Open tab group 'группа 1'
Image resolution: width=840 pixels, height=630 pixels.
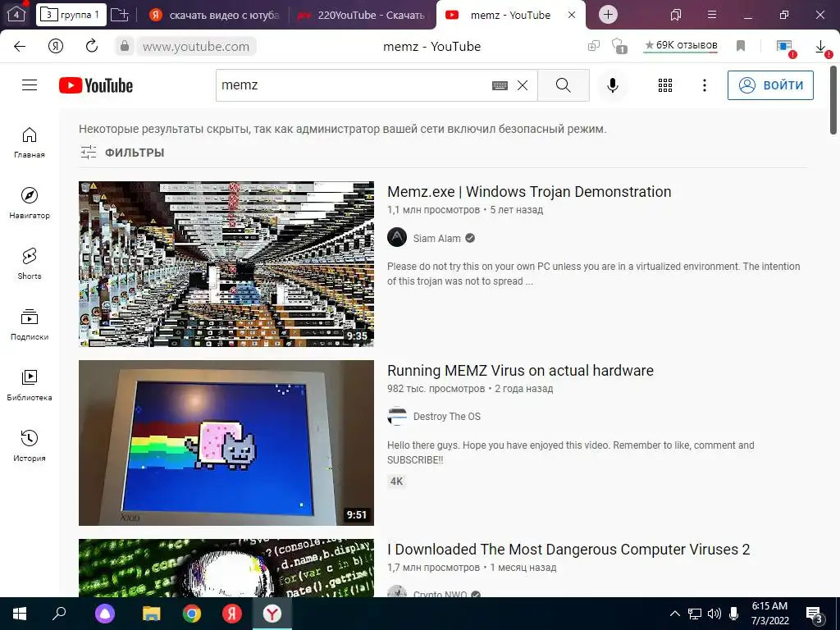[71, 15]
